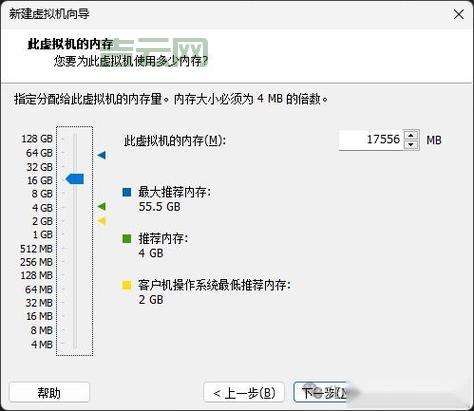
Task: Click the 32 GB slider label
Action: click(40, 167)
